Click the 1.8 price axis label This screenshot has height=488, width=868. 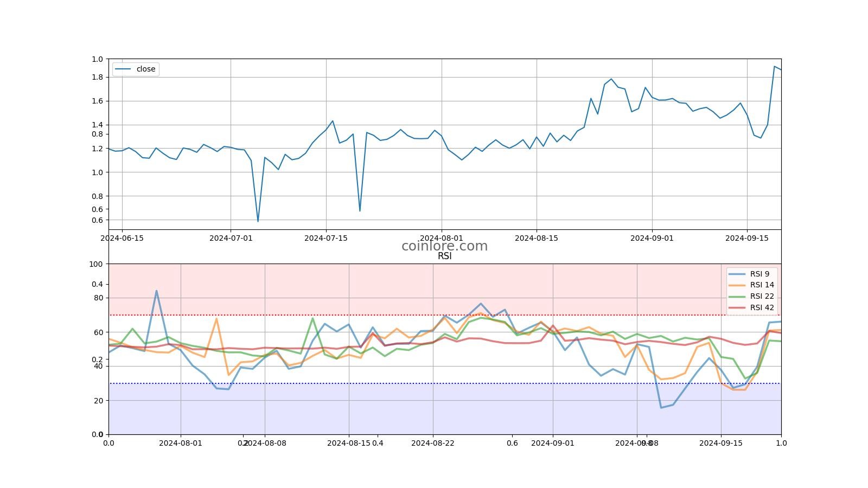tap(98, 77)
